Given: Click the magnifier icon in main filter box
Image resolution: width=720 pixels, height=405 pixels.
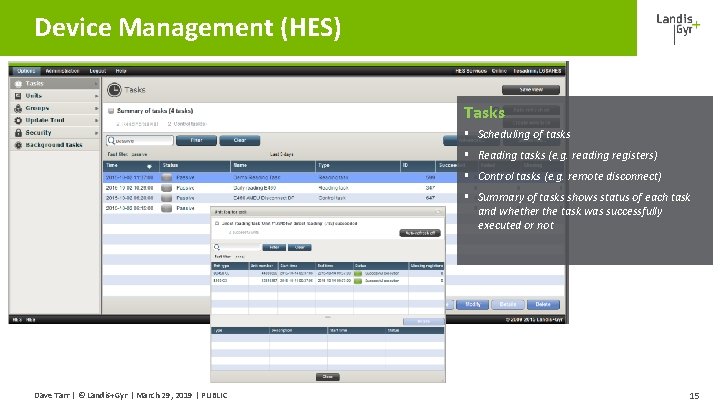Looking at the screenshot, I should (111, 141).
